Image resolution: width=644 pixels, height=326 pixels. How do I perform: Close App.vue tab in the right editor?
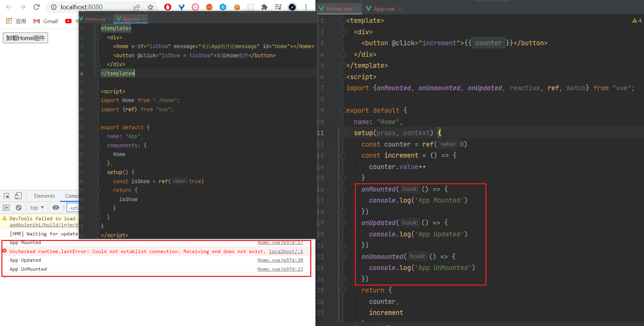click(400, 9)
